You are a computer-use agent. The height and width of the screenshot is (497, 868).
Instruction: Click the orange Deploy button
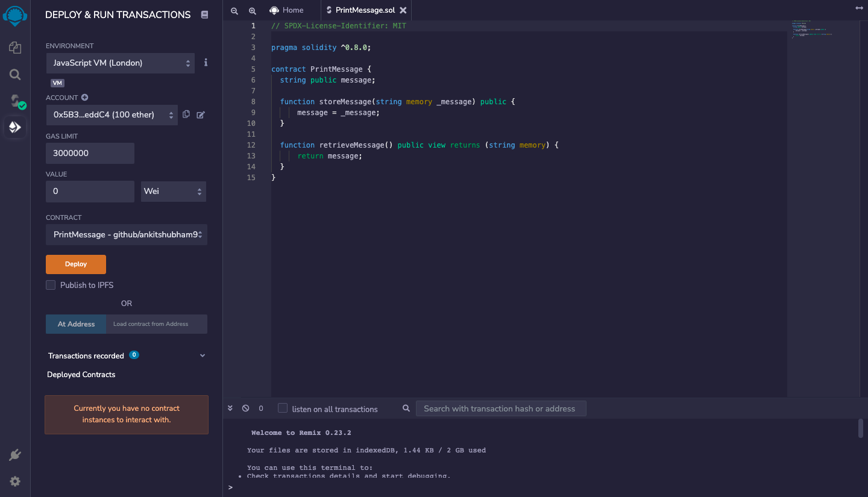click(76, 264)
